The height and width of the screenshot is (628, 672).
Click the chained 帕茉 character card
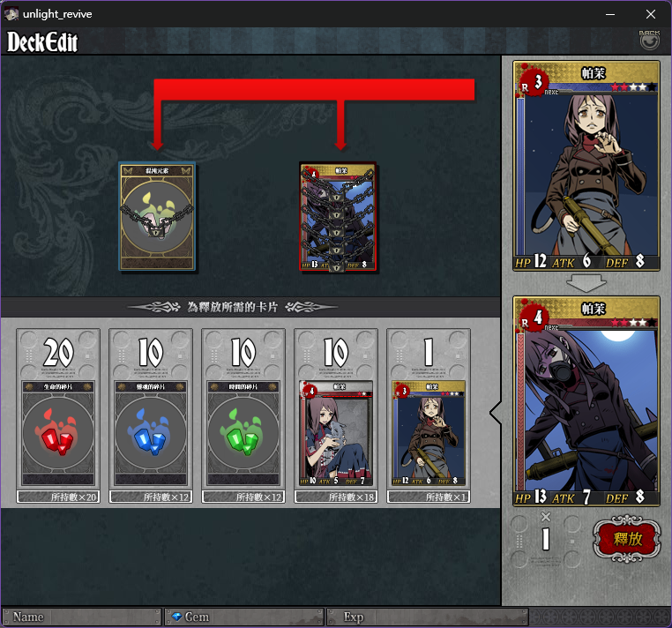[x=338, y=216]
